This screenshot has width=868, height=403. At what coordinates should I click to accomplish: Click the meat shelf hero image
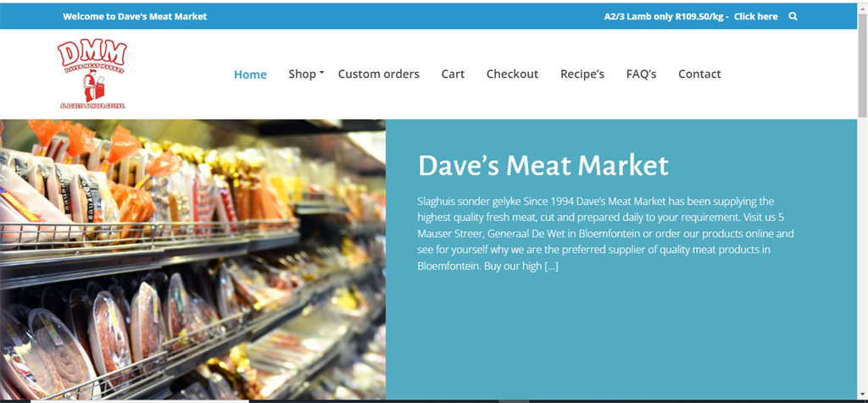click(192, 259)
